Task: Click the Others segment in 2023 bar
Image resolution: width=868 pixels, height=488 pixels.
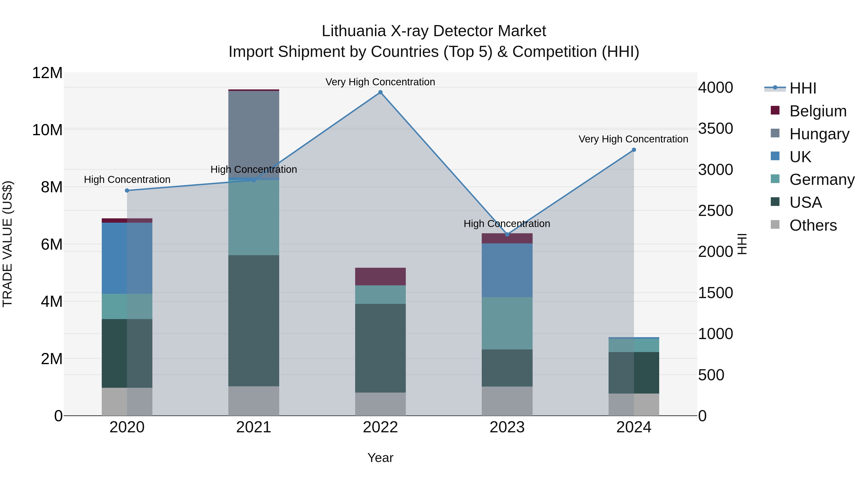Action: coord(507,401)
